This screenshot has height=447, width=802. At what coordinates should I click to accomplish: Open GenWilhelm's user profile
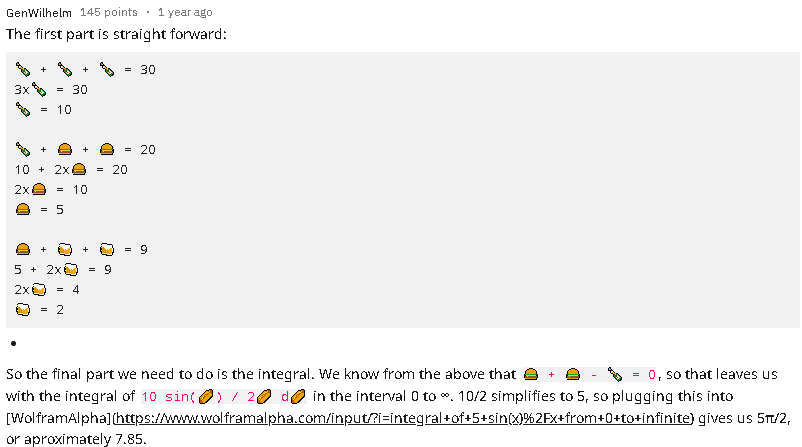pos(39,12)
